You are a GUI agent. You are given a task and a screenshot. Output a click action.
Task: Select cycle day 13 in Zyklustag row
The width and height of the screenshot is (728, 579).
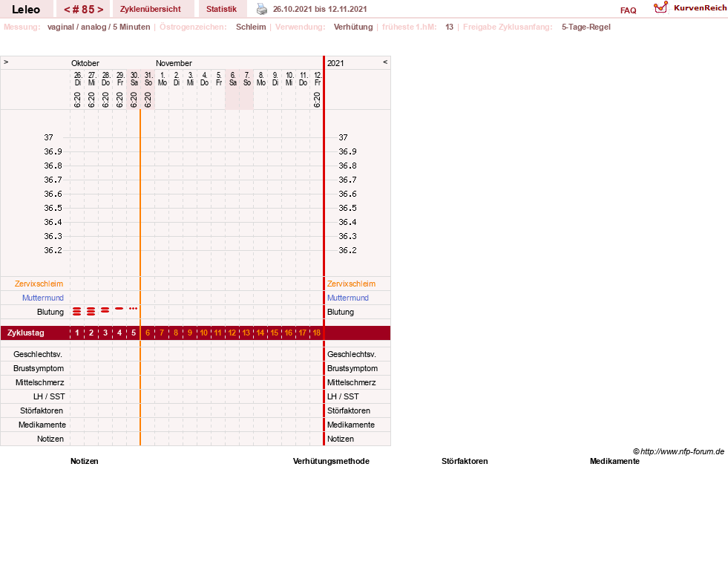[x=246, y=333]
